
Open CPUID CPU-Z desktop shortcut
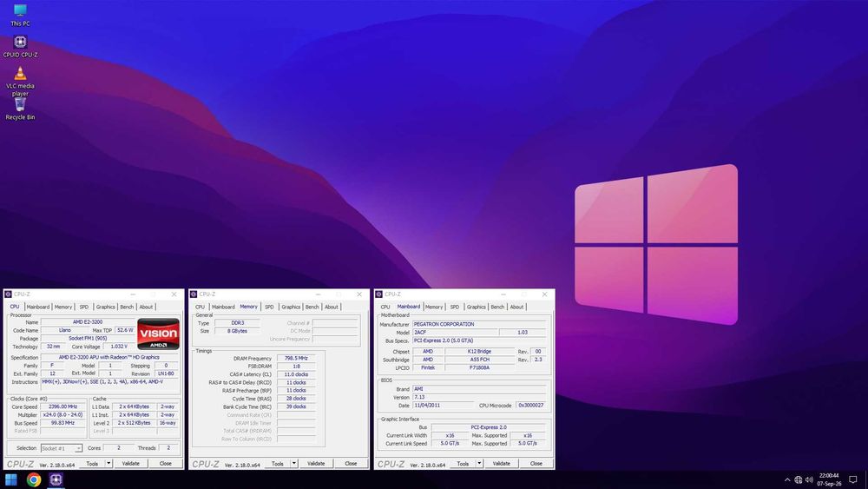[x=20, y=47]
